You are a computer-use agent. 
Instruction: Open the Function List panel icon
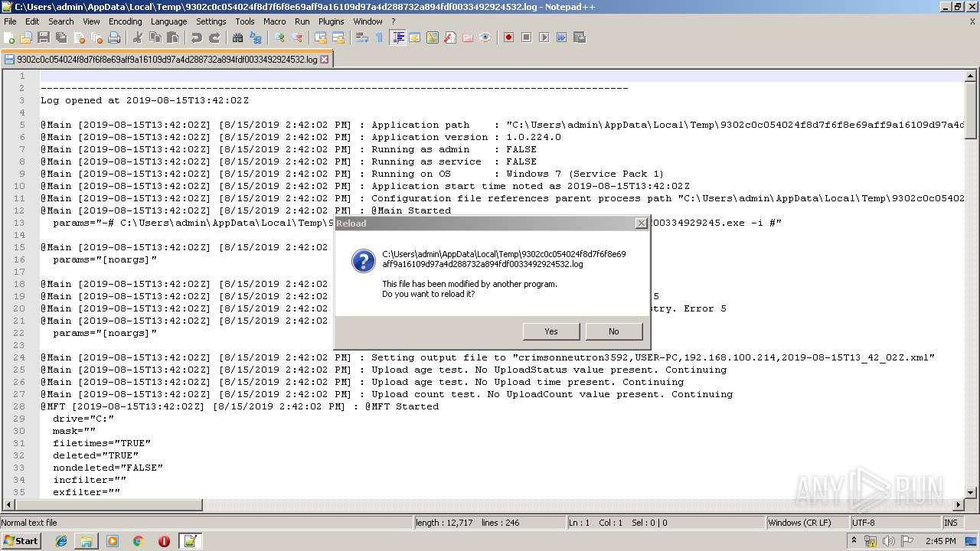click(x=450, y=37)
